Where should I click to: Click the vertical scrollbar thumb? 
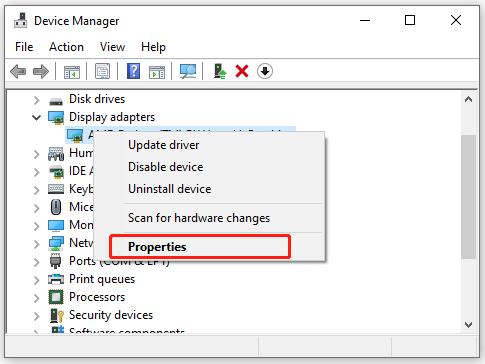click(x=468, y=197)
